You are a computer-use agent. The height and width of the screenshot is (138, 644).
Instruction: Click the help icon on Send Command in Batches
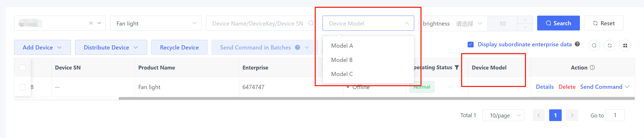[298, 47]
